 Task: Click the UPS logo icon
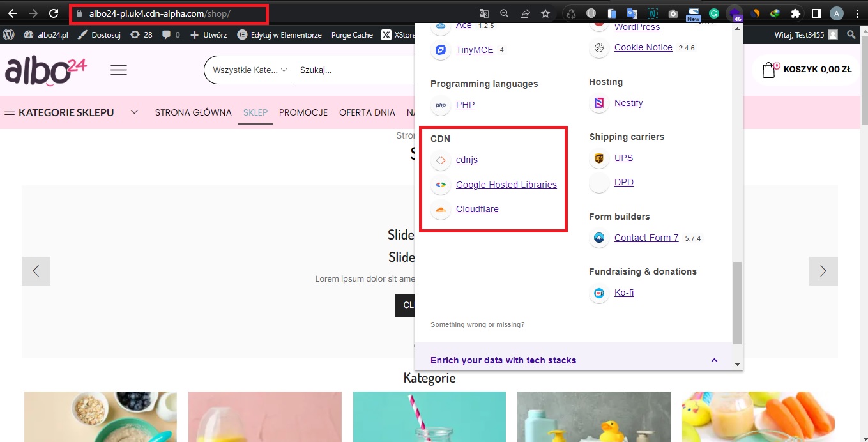point(598,158)
